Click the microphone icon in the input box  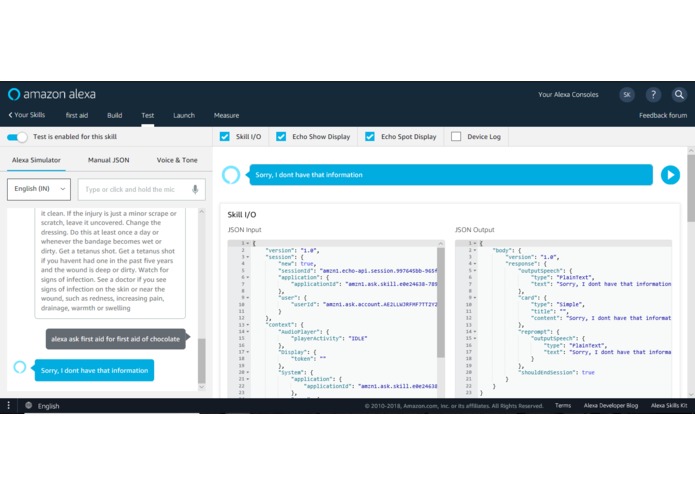coord(195,189)
